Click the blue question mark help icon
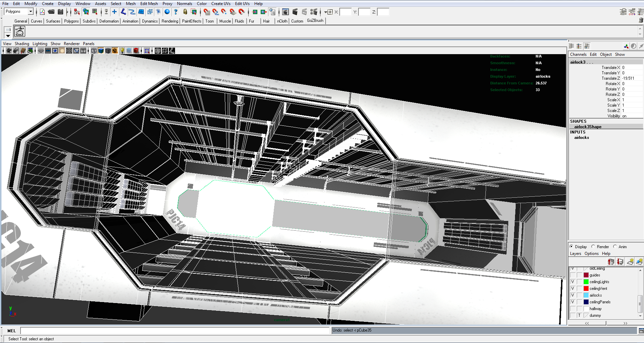Screen dimensions: 644x343 (176, 12)
